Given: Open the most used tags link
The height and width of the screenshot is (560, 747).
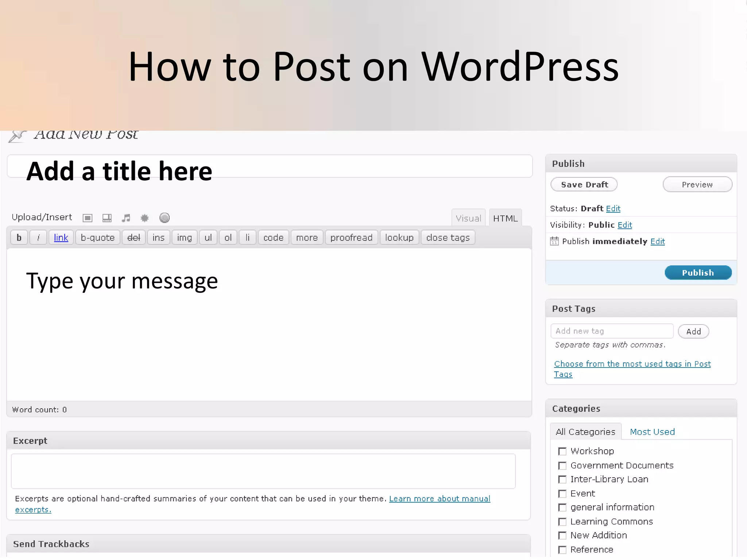Looking at the screenshot, I should [632, 364].
